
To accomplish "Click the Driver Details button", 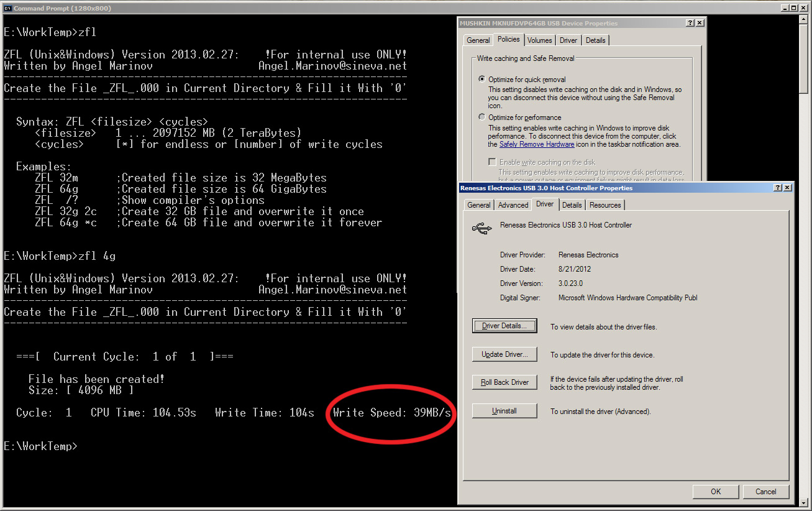I will (x=504, y=326).
